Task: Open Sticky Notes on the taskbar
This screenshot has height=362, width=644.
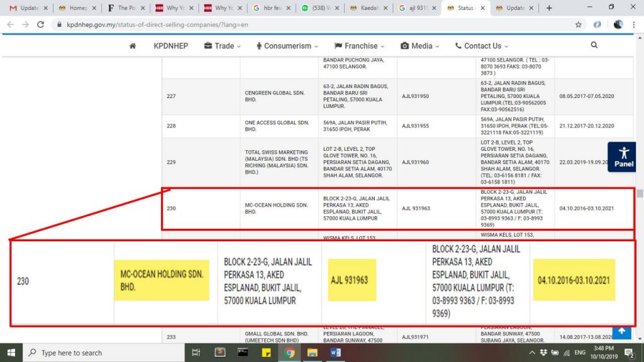Action: (266, 353)
